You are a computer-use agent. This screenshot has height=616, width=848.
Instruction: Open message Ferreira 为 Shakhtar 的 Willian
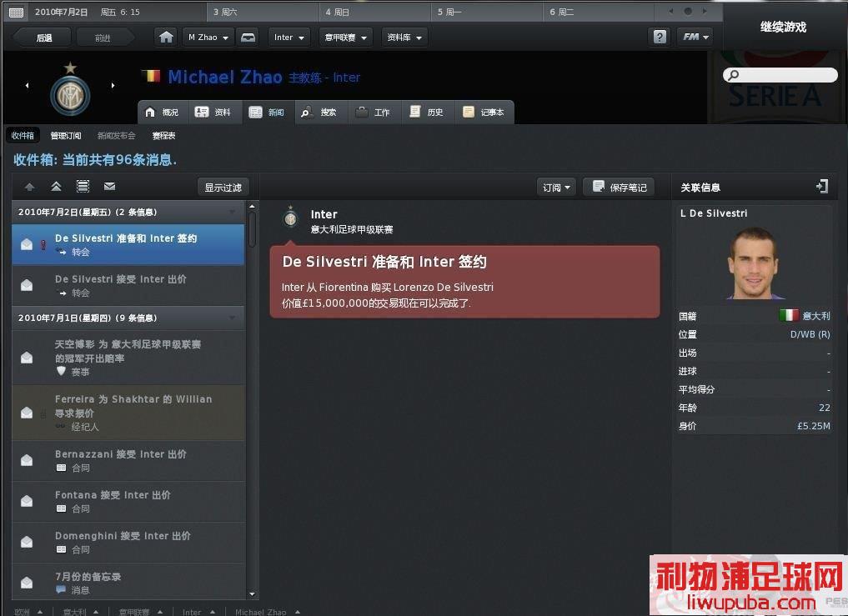[128, 413]
